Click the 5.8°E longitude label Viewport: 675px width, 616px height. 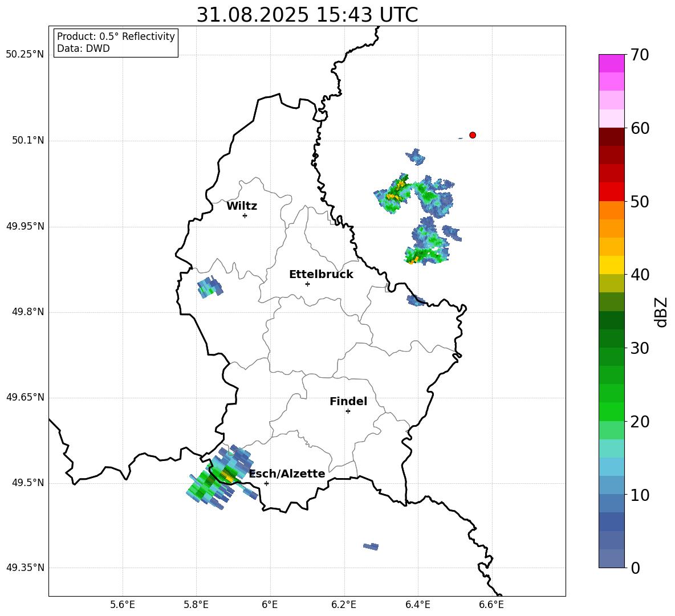pos(196,605)
